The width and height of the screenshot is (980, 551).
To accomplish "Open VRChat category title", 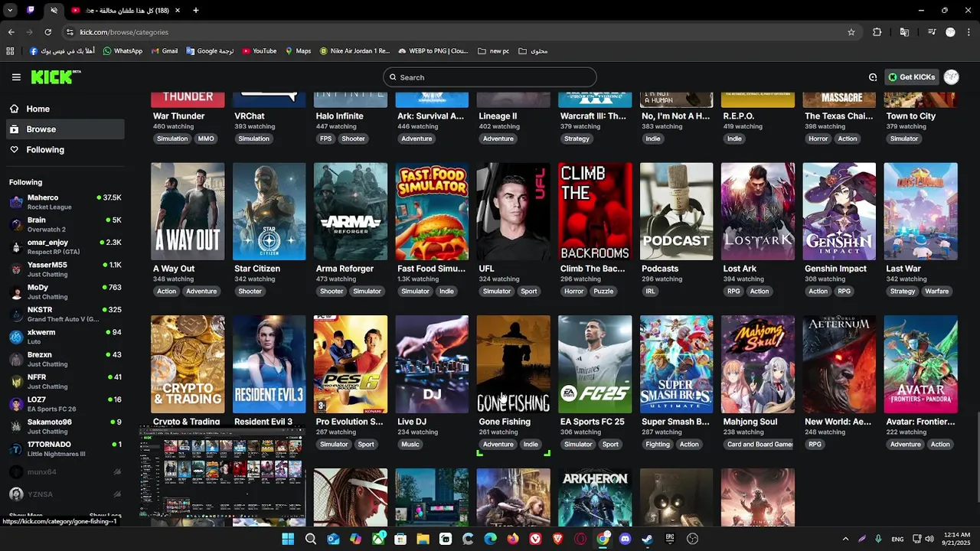I will point(250,116).
